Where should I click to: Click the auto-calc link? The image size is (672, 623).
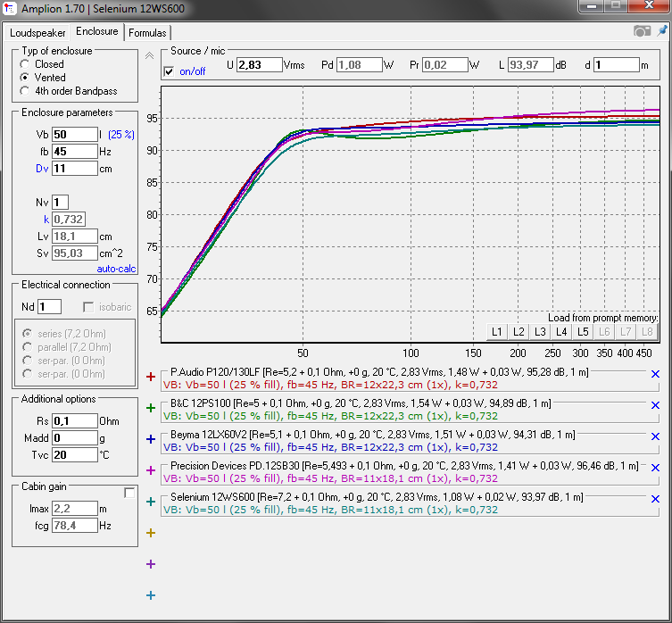click(x=116, y=269)
